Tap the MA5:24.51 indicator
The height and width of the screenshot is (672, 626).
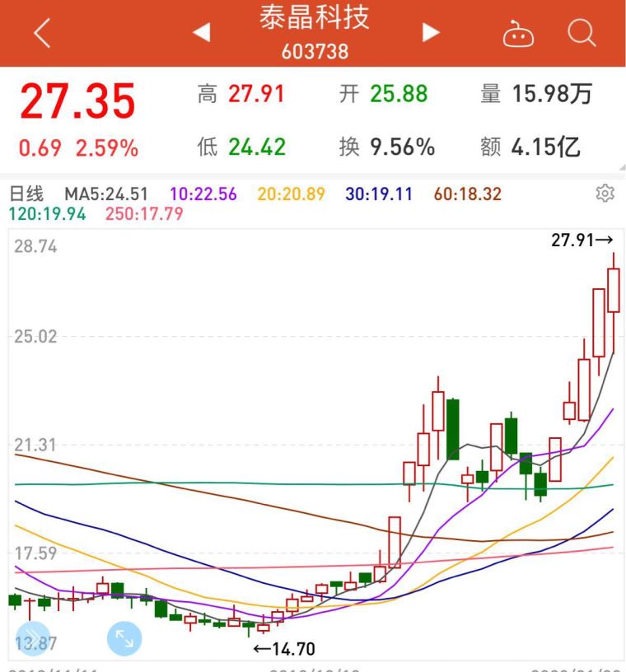pos(106,194)
